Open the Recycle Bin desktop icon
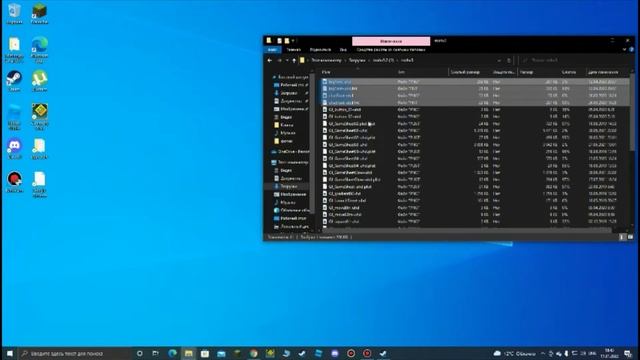 click(15, 13)
